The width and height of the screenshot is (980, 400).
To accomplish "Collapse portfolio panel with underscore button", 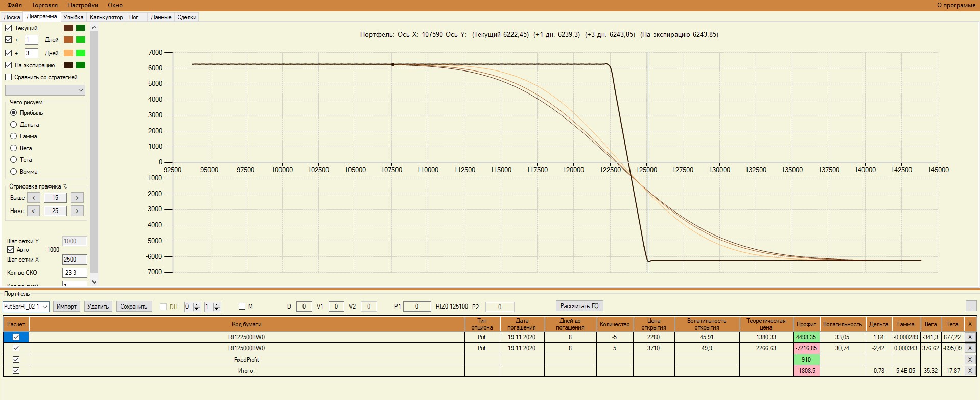I will pos(971,306).
